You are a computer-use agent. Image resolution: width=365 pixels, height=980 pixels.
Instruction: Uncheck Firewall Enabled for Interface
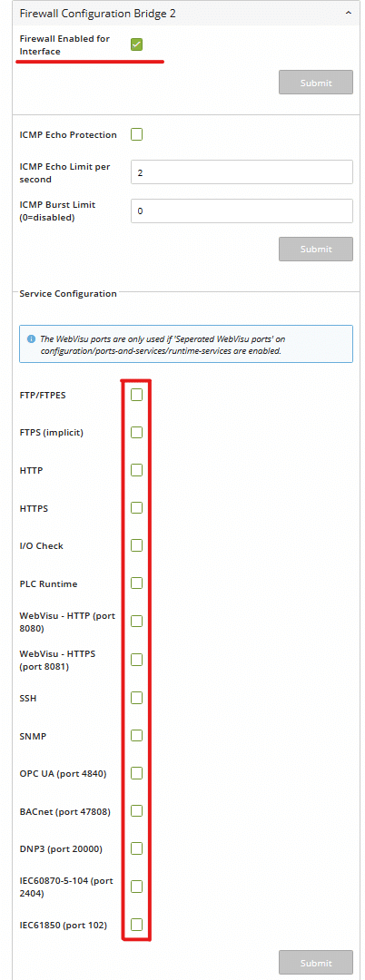click(136, 44)
